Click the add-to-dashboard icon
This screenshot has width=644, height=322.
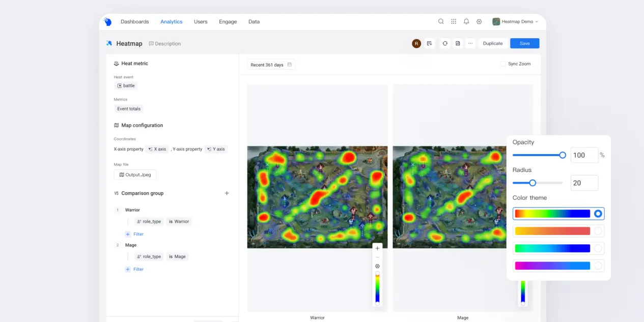click(x=430, y=44)
